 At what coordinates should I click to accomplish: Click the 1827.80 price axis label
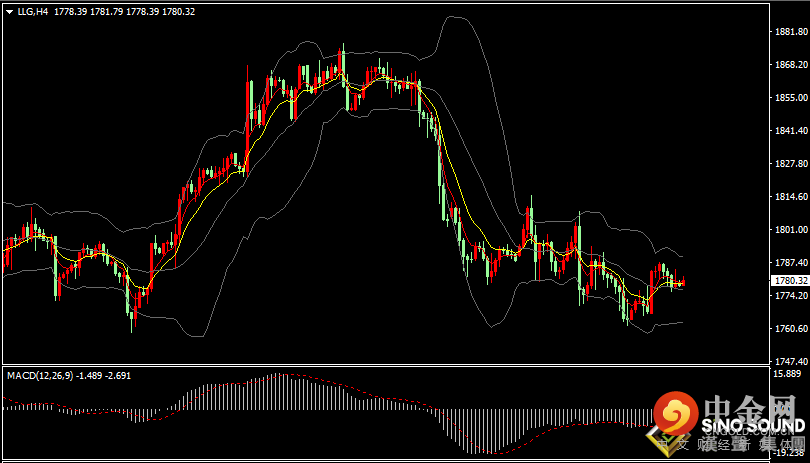790,163
